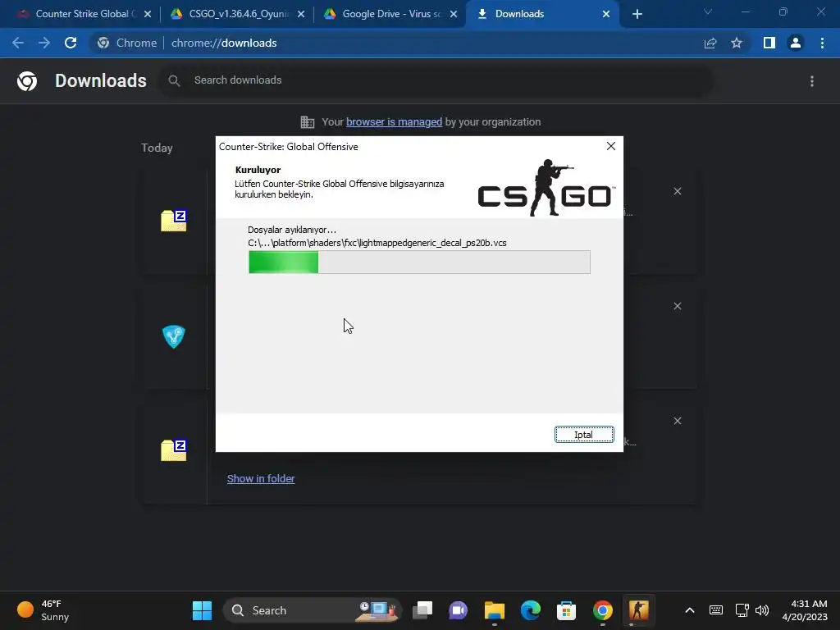This screenshot has width=840, height=630.
Task: Click "Dosyalar ayıklanıyor..." status text
Action: coord(292,230)
